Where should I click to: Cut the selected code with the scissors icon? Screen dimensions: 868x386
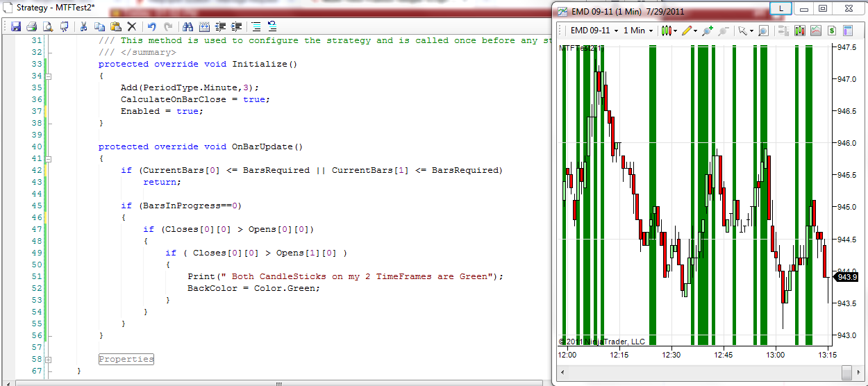83,27
